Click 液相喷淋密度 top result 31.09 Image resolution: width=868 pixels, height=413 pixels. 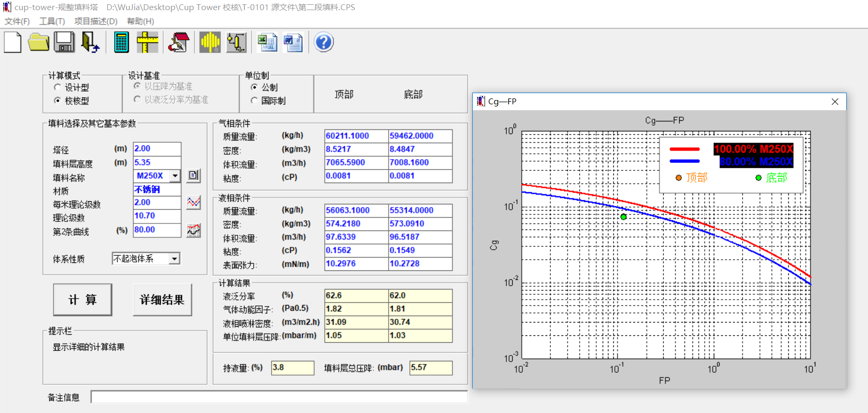(x=356, y=322)
